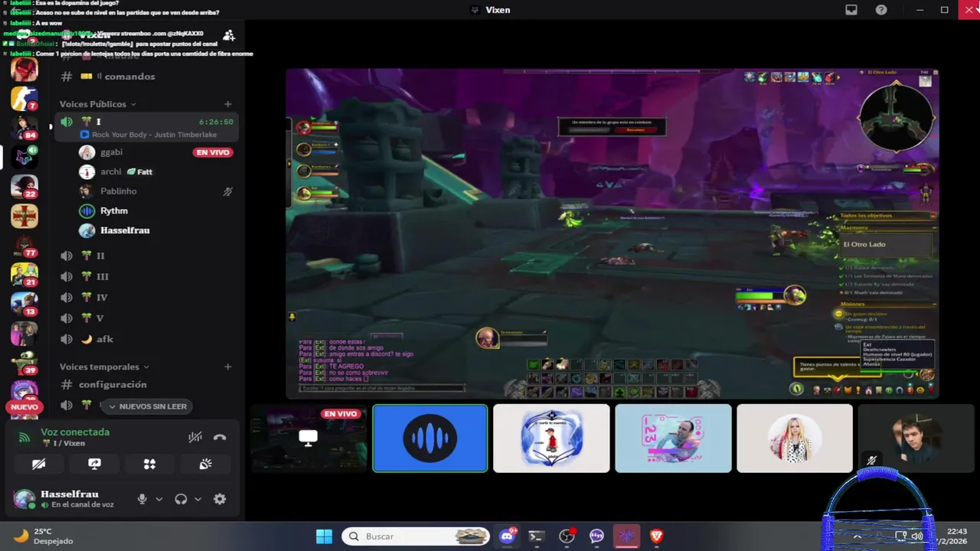Open the server icon with 77 badge
The width and height of the screenshot is (980, 551).
click(x=24, y=245)
